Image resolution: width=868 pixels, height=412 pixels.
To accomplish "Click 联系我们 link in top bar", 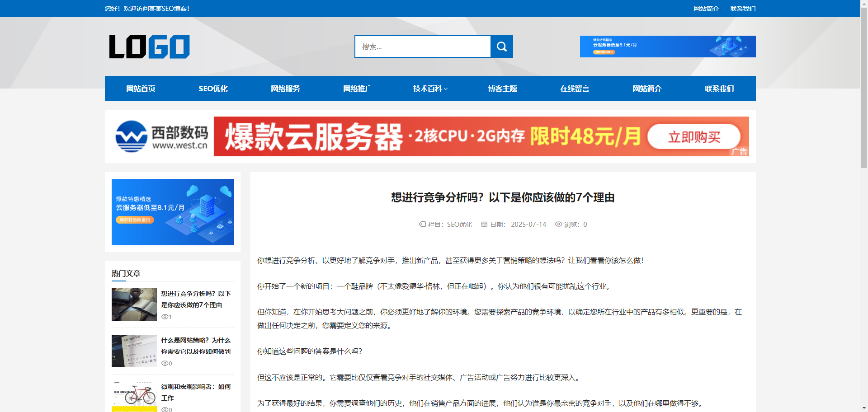I will click(743, 9).
